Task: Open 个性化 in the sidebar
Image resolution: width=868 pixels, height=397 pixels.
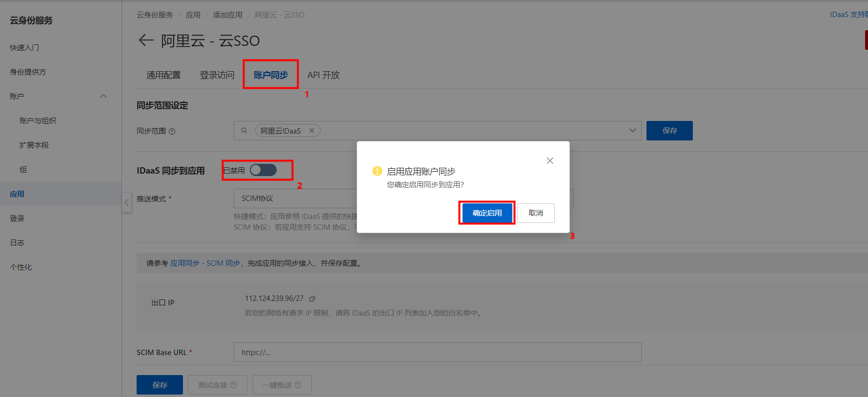Action: coord(20,267)
